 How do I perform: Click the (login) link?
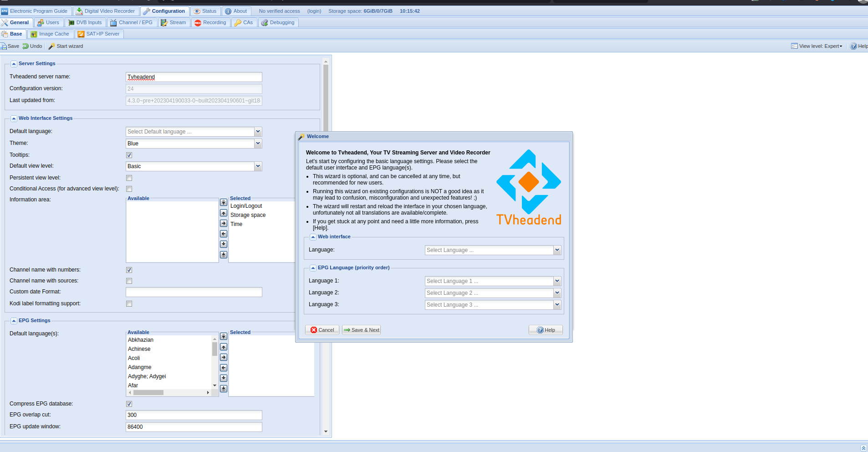tap(314, 11)
